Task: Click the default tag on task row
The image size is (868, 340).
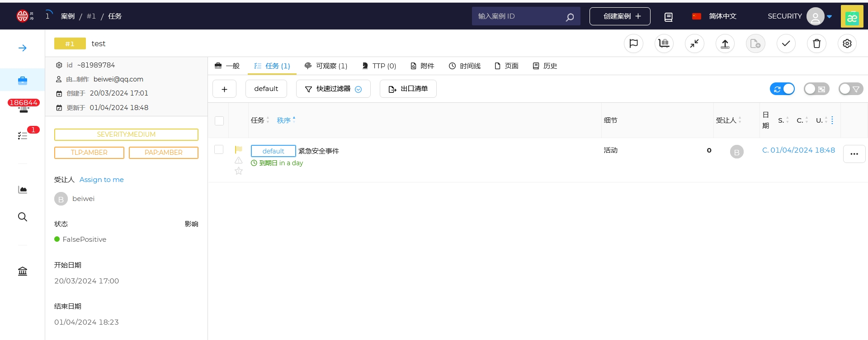Action: click(274, 151)
